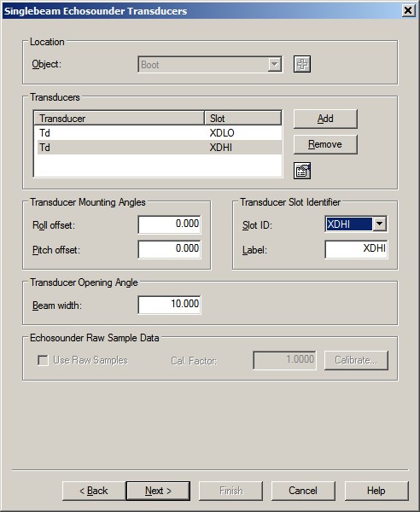Click the Slot column header
Viewport: 420px width, 512px height.
point(243,119)
